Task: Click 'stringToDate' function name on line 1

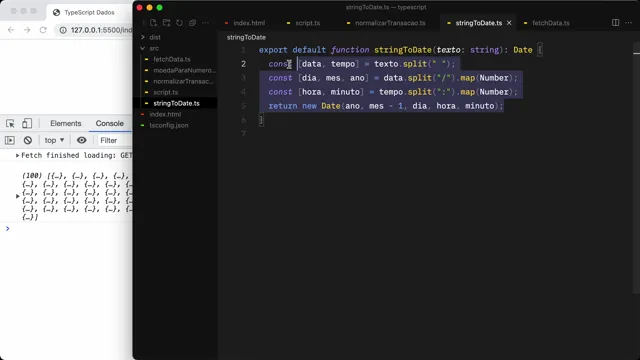Action: click(x=402, y=50)
